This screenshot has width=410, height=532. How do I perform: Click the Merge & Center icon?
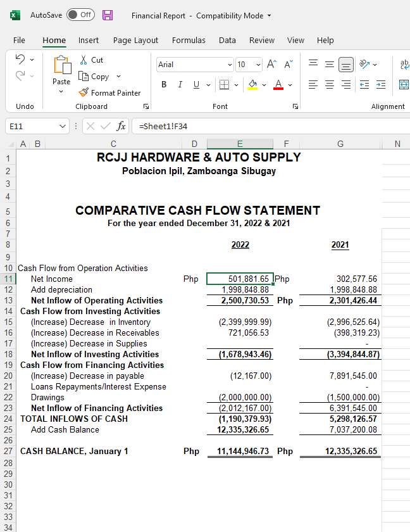pyautogui.click(x=404, y=84)
